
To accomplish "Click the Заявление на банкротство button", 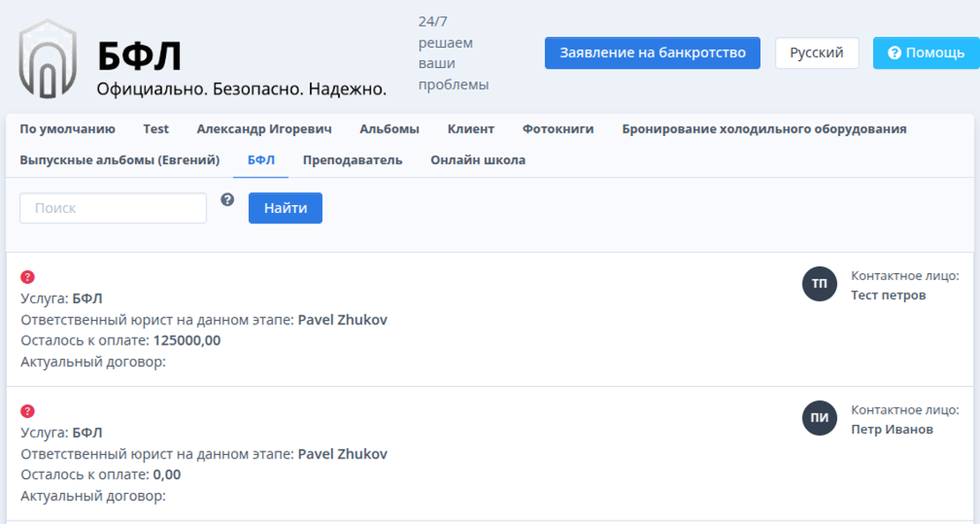I will 652,52.
